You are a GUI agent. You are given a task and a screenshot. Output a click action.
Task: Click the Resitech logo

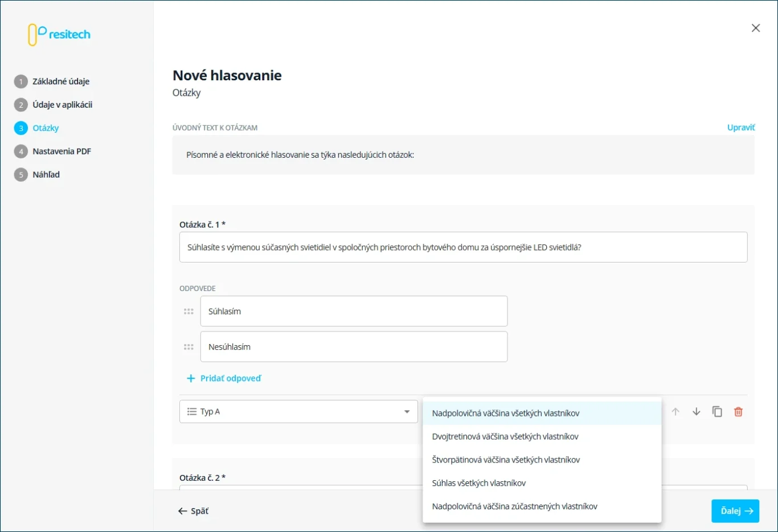point(59,34)
